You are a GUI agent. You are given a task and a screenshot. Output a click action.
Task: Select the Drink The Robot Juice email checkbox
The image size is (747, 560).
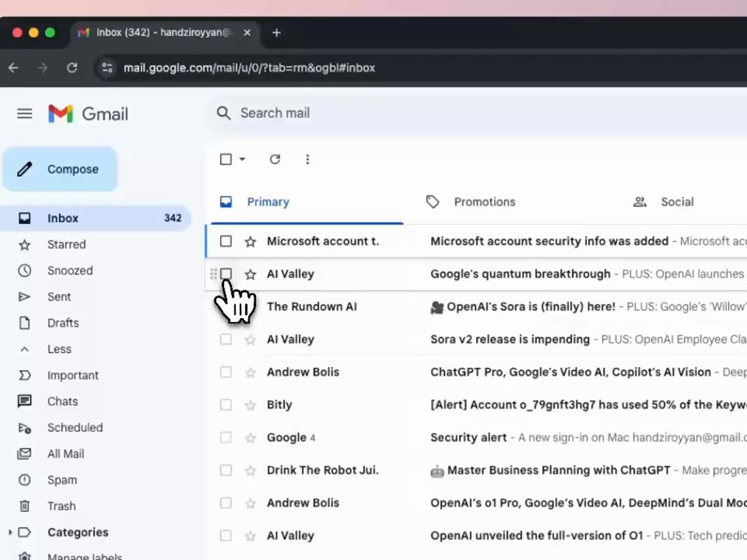pos(226,470)
